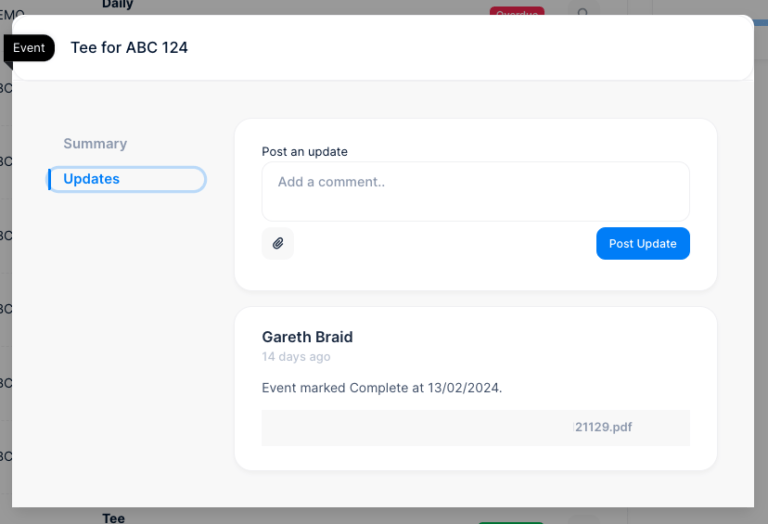Click the 14 days ago timestamp
Screen dimensions: 768x524
tap(296, 357)
